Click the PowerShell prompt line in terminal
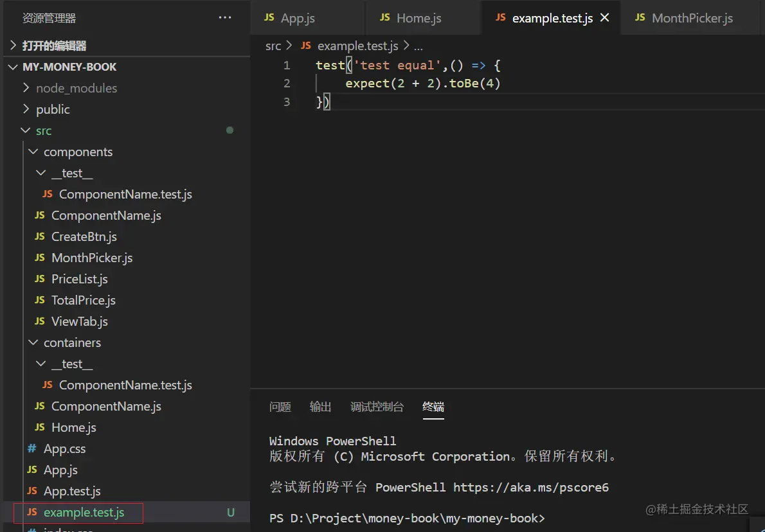765x532 pixels. (407, 518)
